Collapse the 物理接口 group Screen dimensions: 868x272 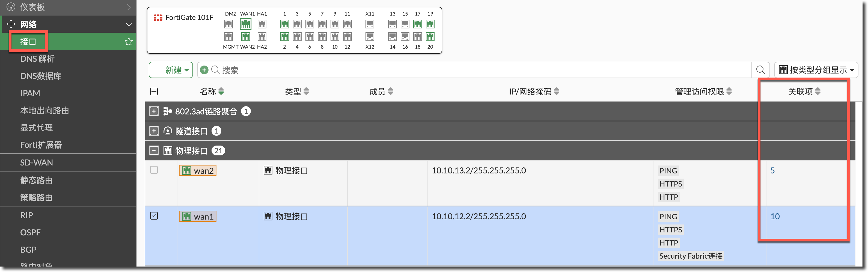[x=154, y=151]
